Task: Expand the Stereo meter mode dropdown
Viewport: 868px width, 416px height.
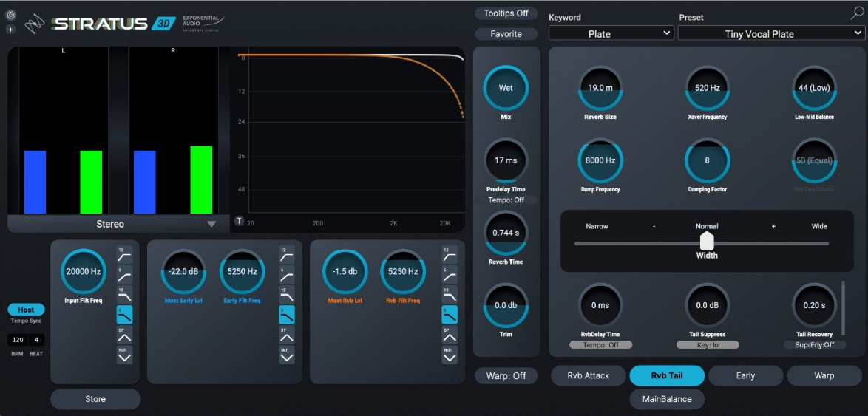Action: click(111, 224)
